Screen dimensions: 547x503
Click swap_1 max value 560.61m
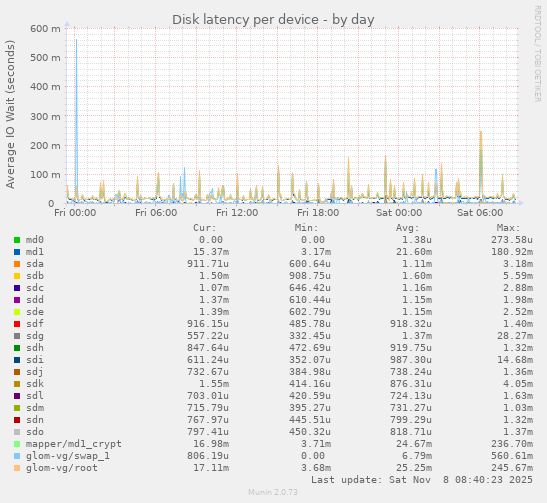click(x=512, y=456)
